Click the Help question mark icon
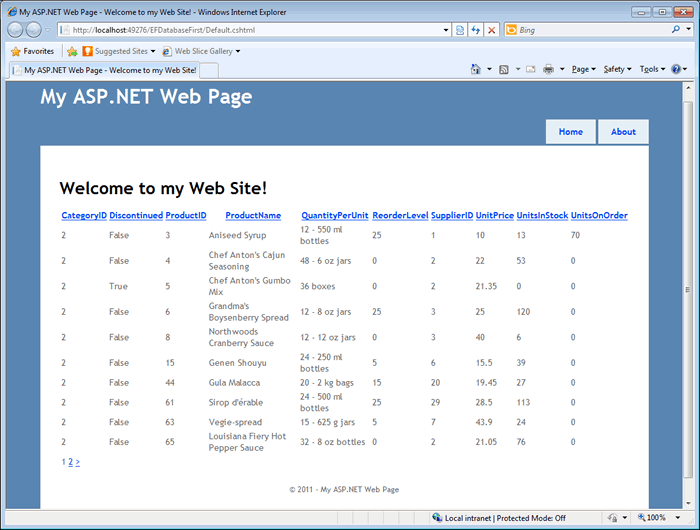Viewport: 700px width, 530px height. point(676,69)
